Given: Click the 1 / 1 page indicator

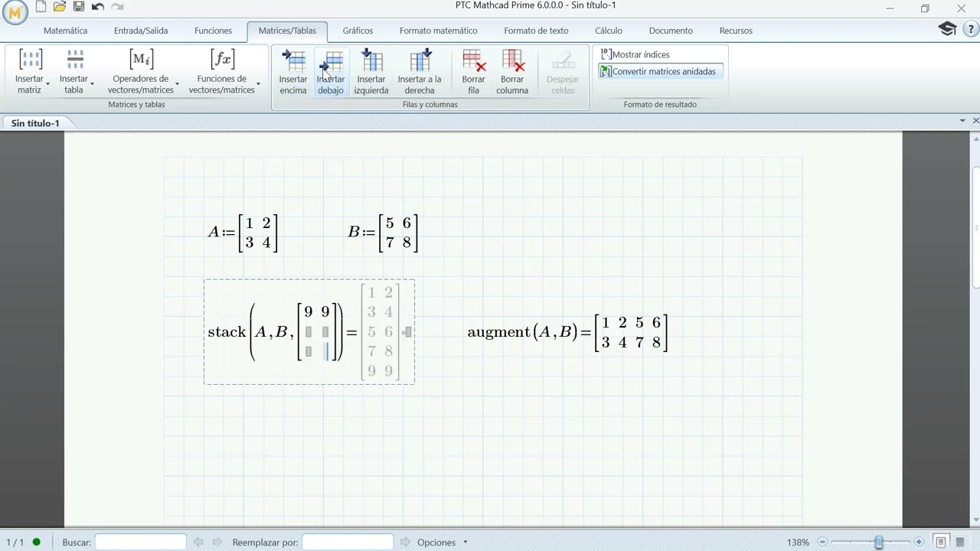Looking at the screenshot, I should pyautogui.click(x=15, y=542).
